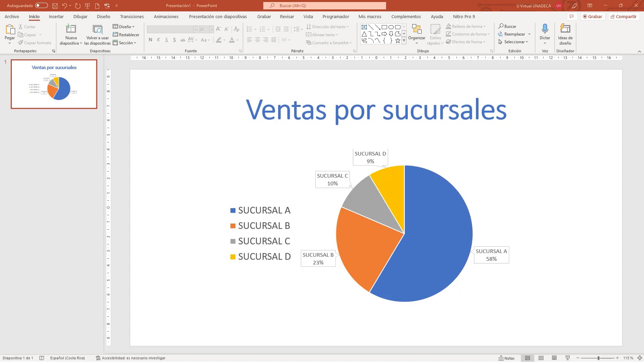Open the Diseño dropdown in Diapositivas group

[124, 26]
